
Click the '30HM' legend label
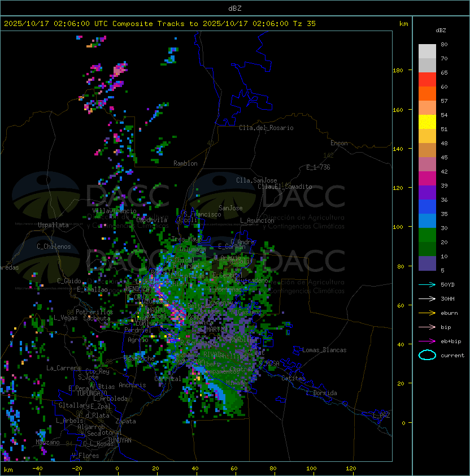pyautogui.click(x=447, y=299)
